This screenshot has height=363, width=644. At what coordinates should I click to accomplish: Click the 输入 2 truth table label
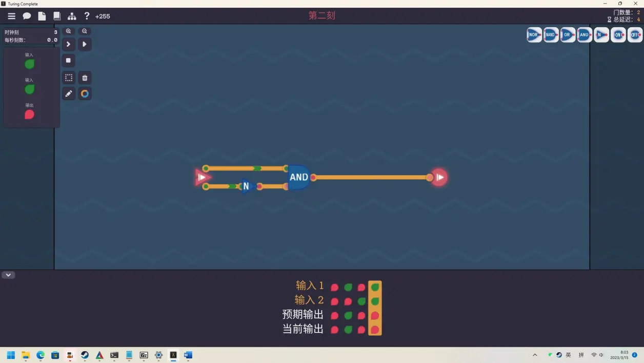coord(309,300)
